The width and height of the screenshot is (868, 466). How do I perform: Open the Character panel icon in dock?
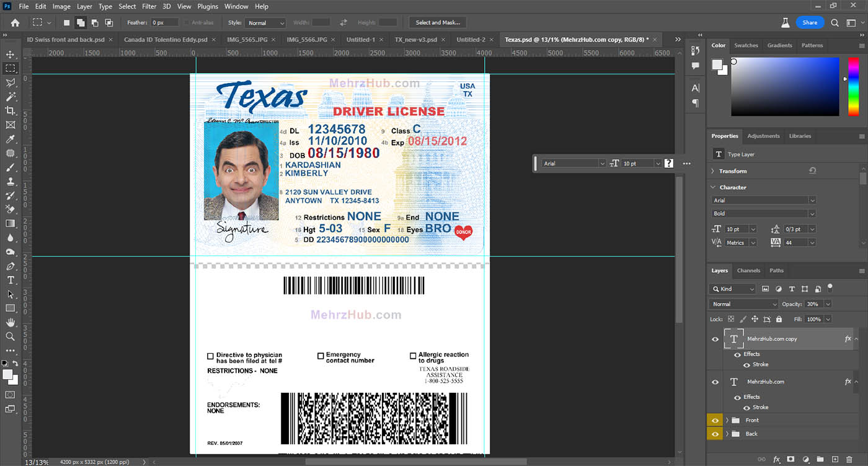[696, 88]
